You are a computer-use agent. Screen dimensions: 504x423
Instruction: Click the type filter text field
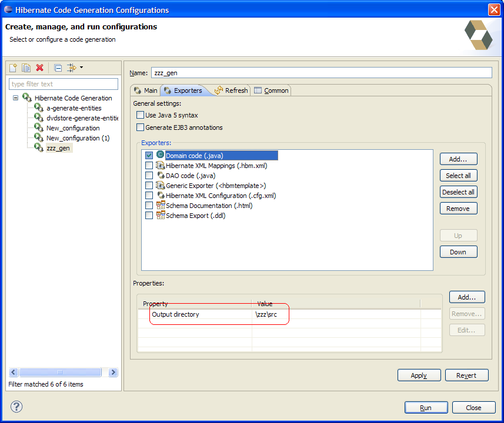64,84
